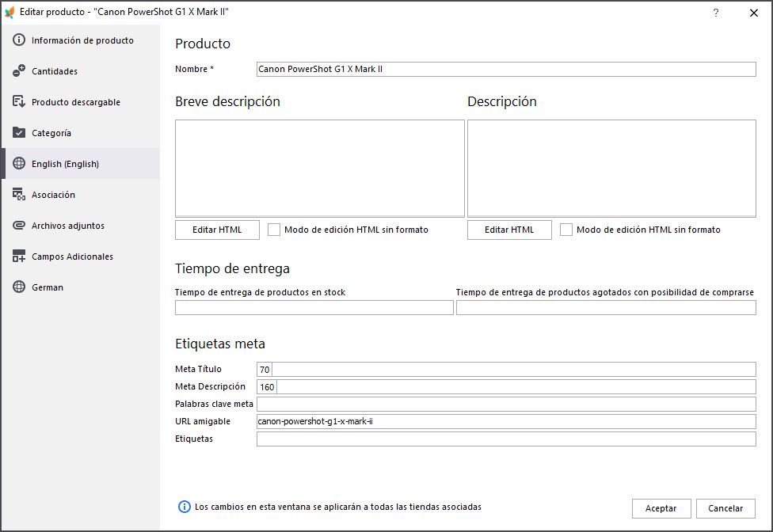Open the Campos Adicionales section

(x=81, y=256)
